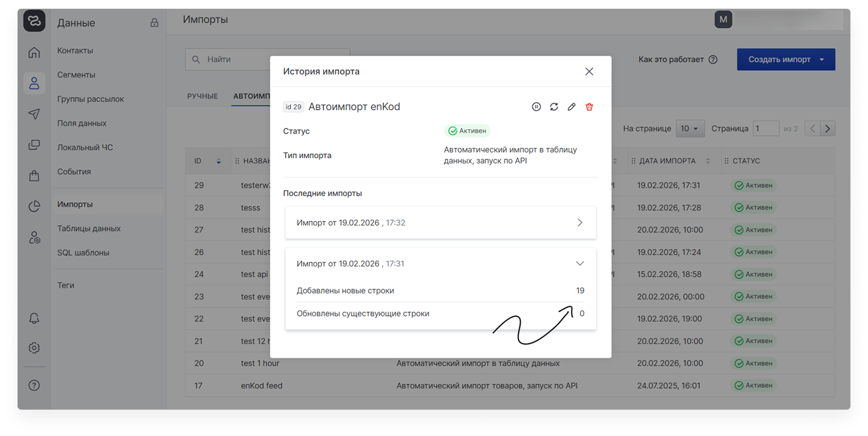Open the Создать импорт dropdown button
868x436 pixels.
pos(786,59)
